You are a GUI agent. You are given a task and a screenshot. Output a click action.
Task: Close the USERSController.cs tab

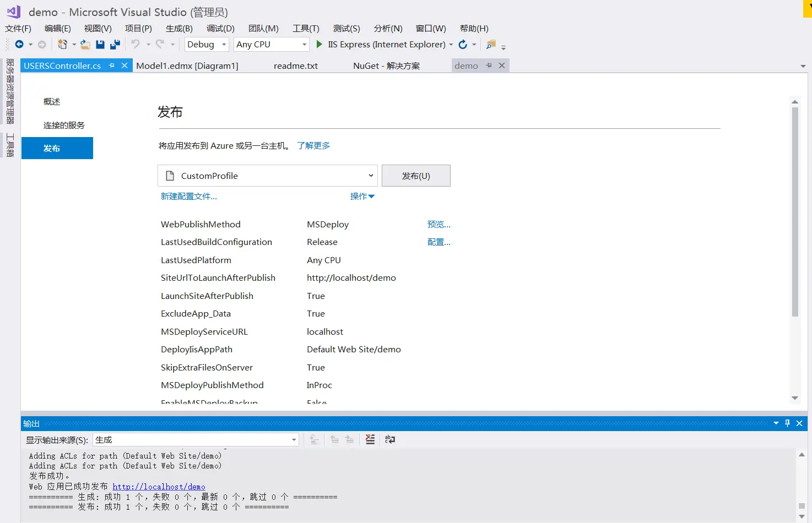point(124,66)
